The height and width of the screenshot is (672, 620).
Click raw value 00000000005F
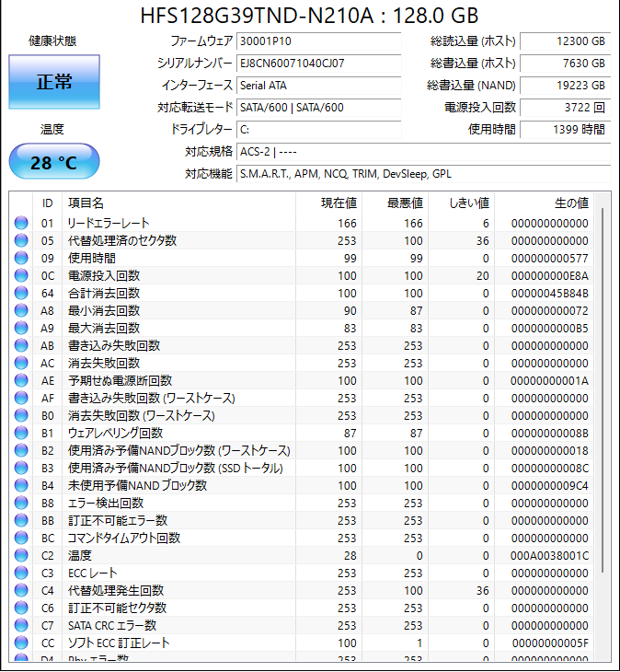click(x=550, y=643)
